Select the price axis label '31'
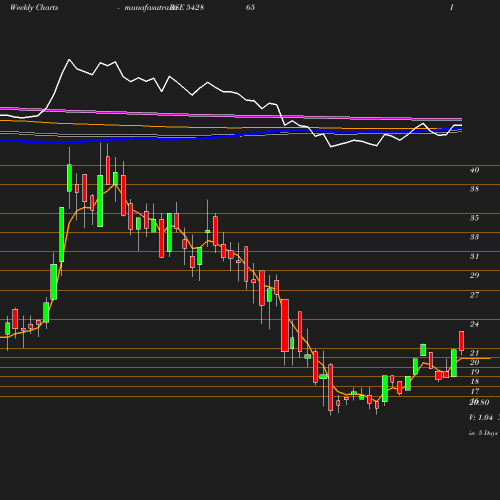Screen dimensions: 500x500 pyautogui.click(x=474, y=256)
